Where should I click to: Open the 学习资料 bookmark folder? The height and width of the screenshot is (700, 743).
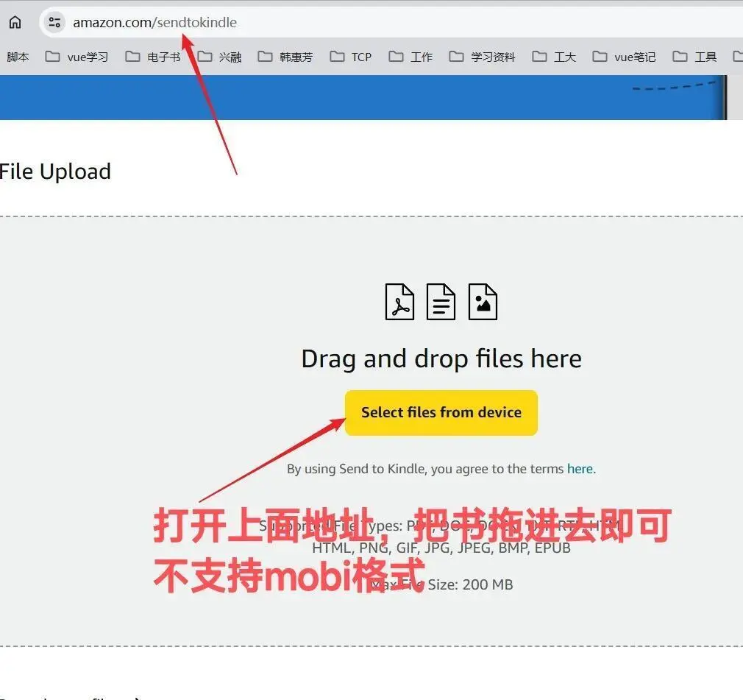[x=482, y=57]
